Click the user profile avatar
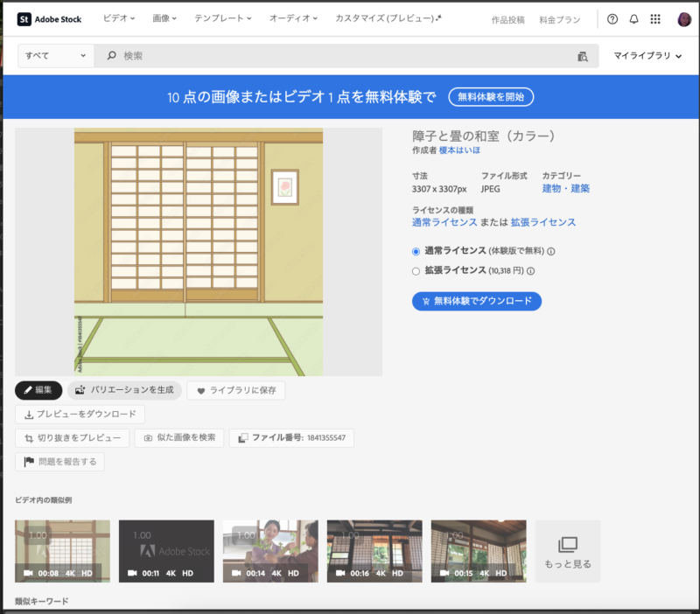The height and width of the screenshot is (614, 700). (682, 19)
